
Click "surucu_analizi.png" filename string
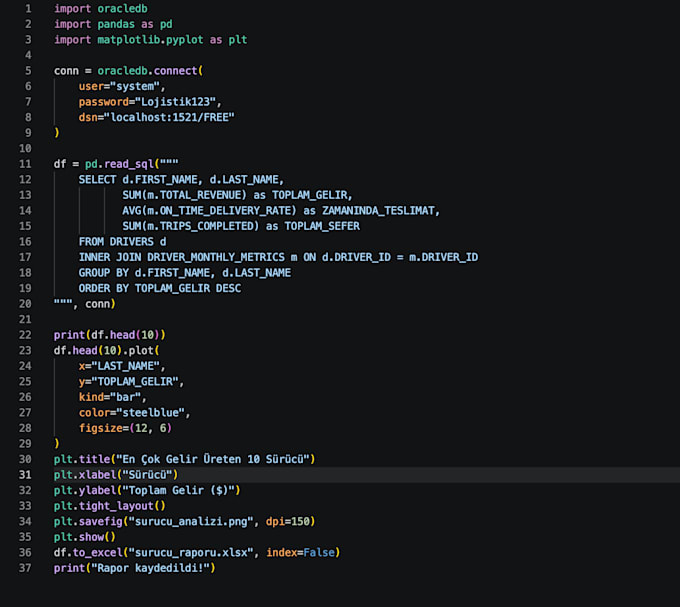pyautogui.click(x=191, y=522)
